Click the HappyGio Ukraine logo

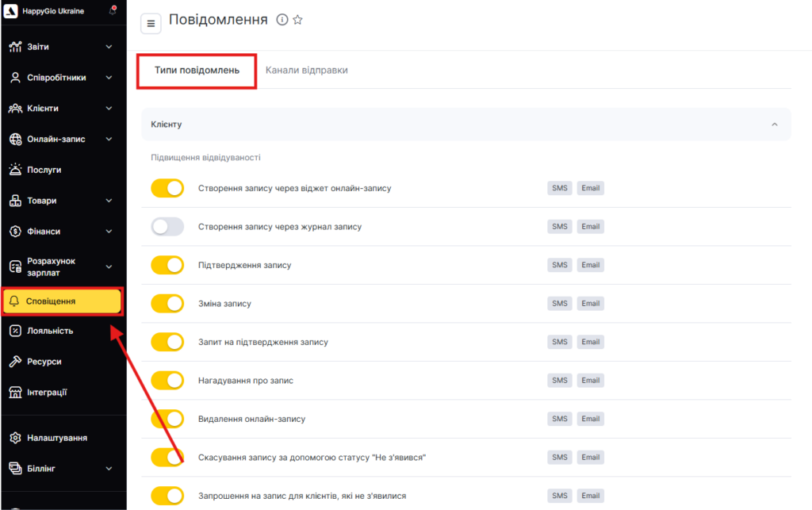[12, 11]
